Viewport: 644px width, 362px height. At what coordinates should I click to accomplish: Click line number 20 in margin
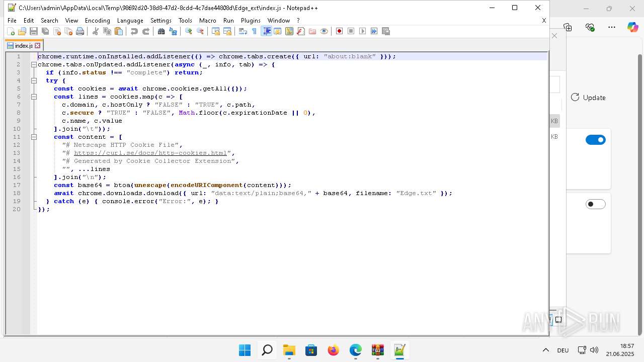[x=17, y=209]
